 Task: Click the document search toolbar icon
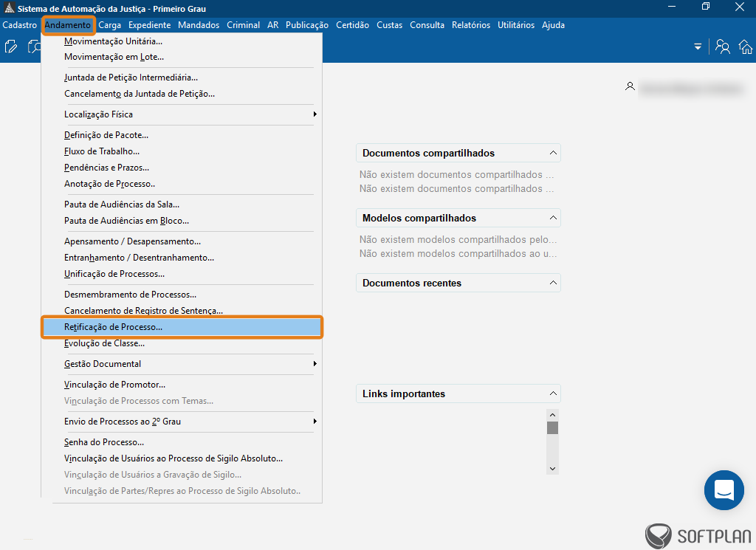point(34,47)
